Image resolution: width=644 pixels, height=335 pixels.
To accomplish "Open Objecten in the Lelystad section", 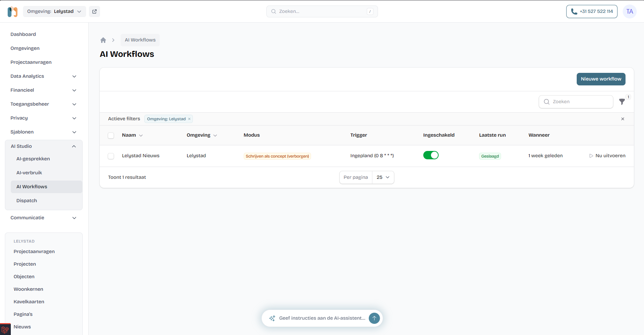I will point(24,277).
